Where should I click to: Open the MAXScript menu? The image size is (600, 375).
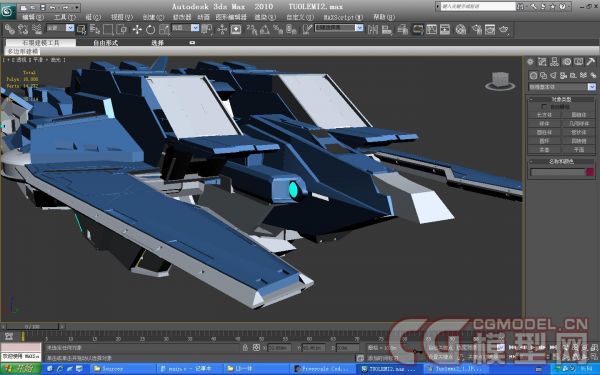click(x=343, y=17)
